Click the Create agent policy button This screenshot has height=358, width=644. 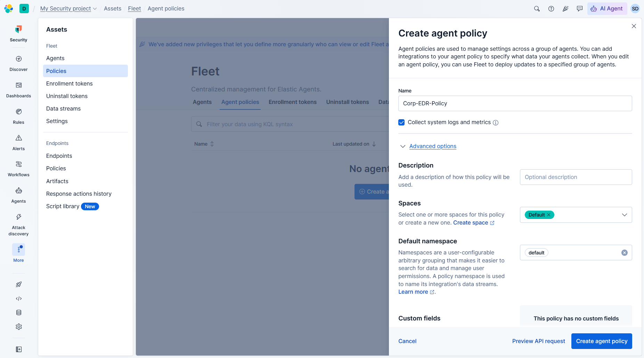point(602,341)
